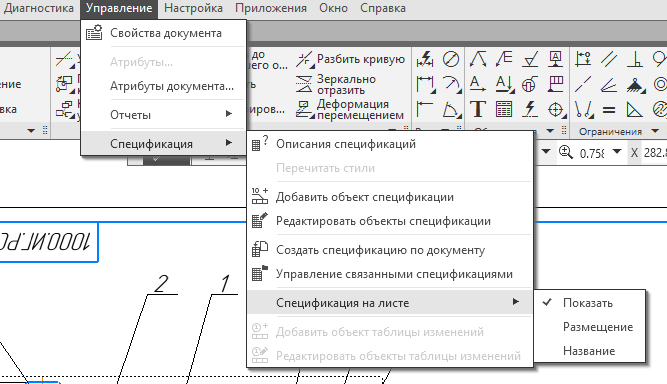Select the form tolerance frame tool
Viewport: 667px width, 384px height.
click(556, 84)
